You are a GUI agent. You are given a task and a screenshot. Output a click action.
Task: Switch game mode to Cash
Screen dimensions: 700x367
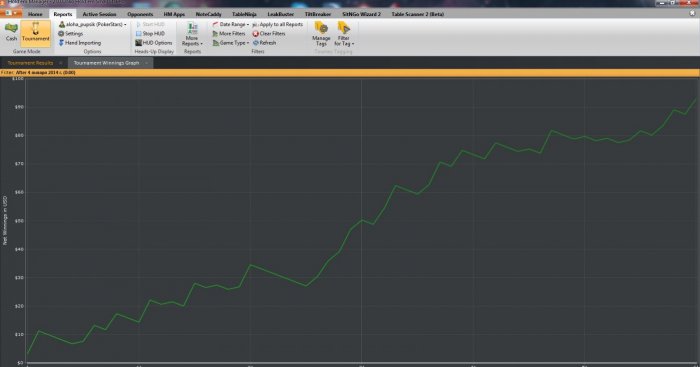(11, 32)
